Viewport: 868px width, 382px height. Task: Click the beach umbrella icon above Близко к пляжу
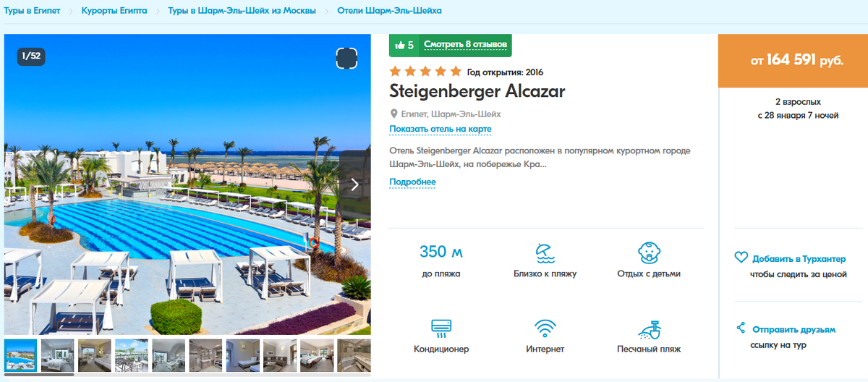point(545,253)
